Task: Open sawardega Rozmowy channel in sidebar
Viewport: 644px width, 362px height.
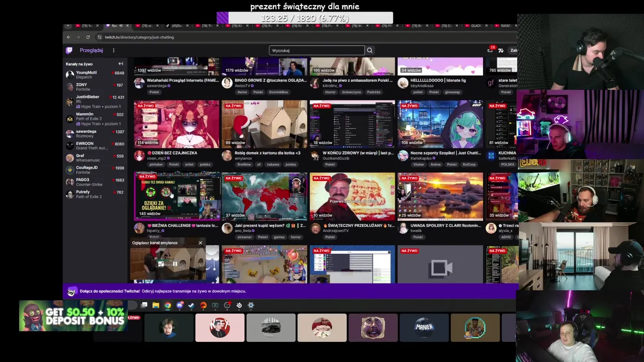Action: 95,133
